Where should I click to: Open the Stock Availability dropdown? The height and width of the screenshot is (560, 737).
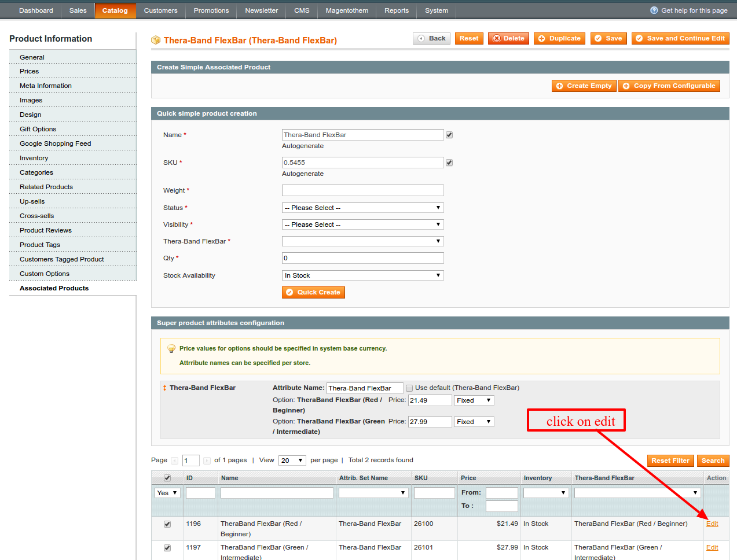pyautogui.click(x=363, y=275)
